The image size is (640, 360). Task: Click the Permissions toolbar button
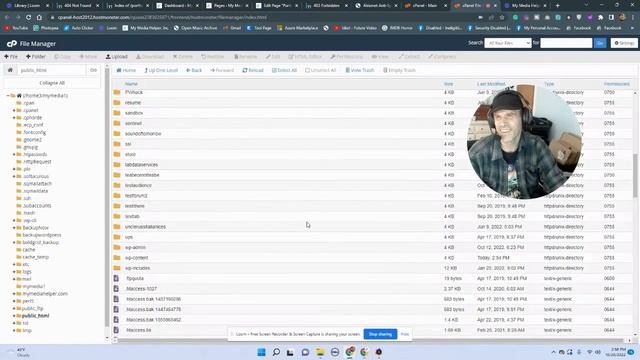click(347, 57)
